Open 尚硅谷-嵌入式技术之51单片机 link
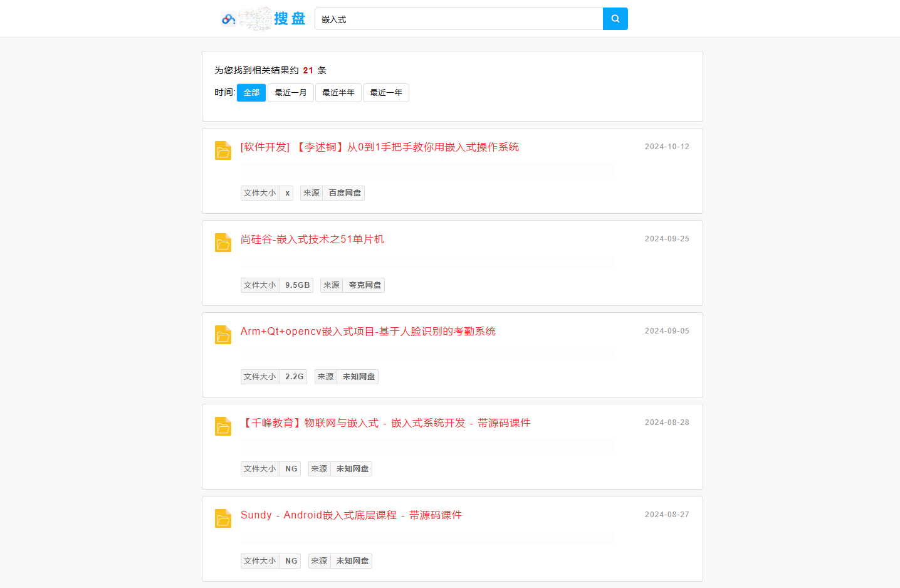 click(x=313, y=239)
